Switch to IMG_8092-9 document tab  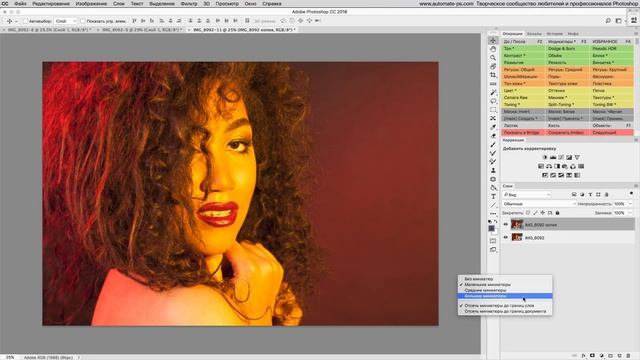141,30
